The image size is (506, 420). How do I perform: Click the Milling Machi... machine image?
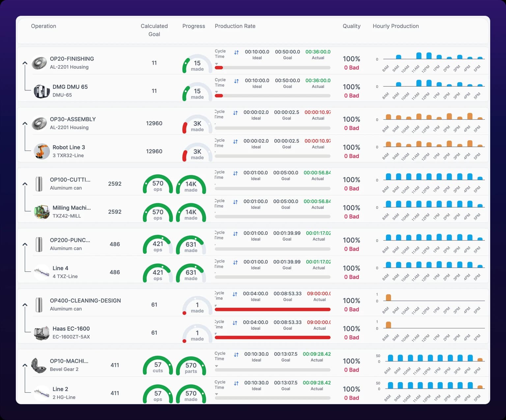coord(42,212)
